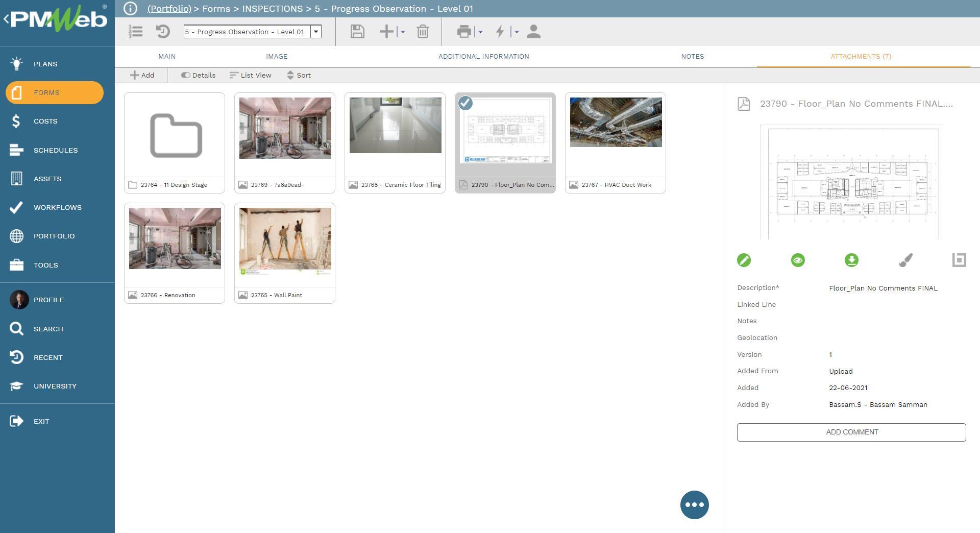Switch to the Notes tab
Image resolution: width=980 pixels, height=533 pixels.
click(x=692, y=57)
